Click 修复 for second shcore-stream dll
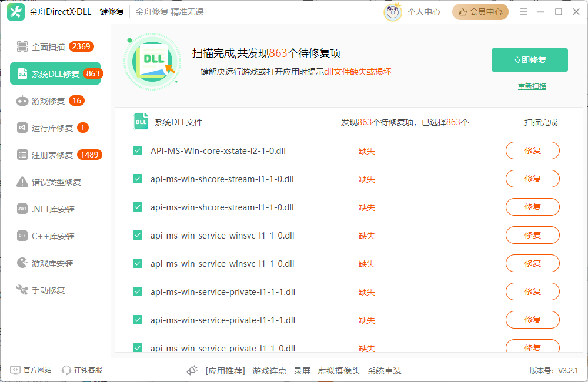Image resolution: width=588 pixels, height=382 pixels. [x=533, y=207]
